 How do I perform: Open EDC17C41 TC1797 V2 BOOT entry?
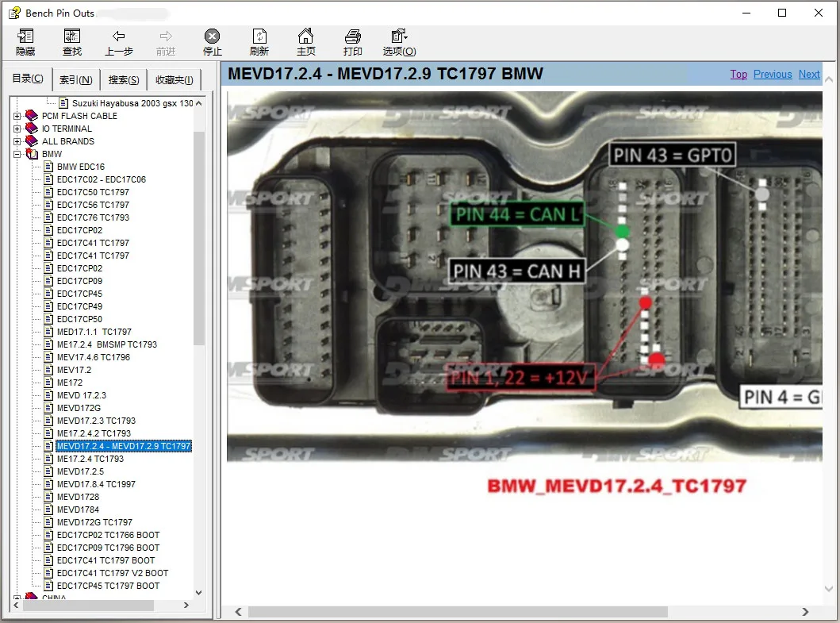113,573
